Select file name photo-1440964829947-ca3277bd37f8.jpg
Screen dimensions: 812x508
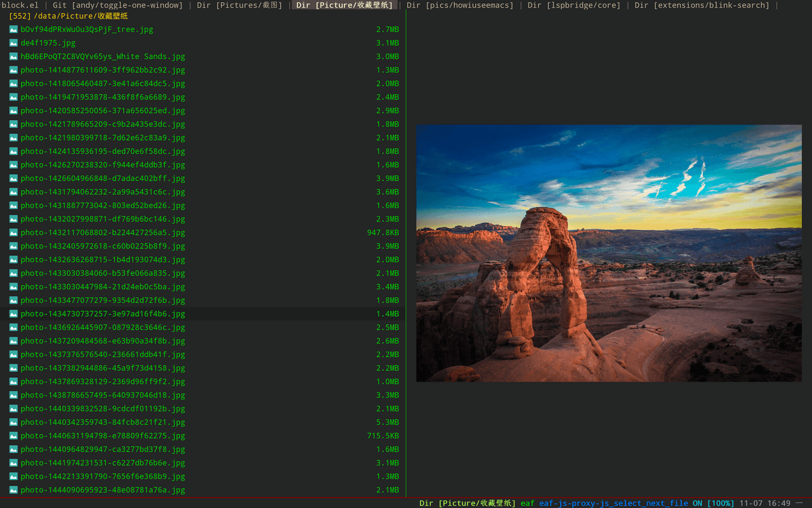tap(103, 450)
